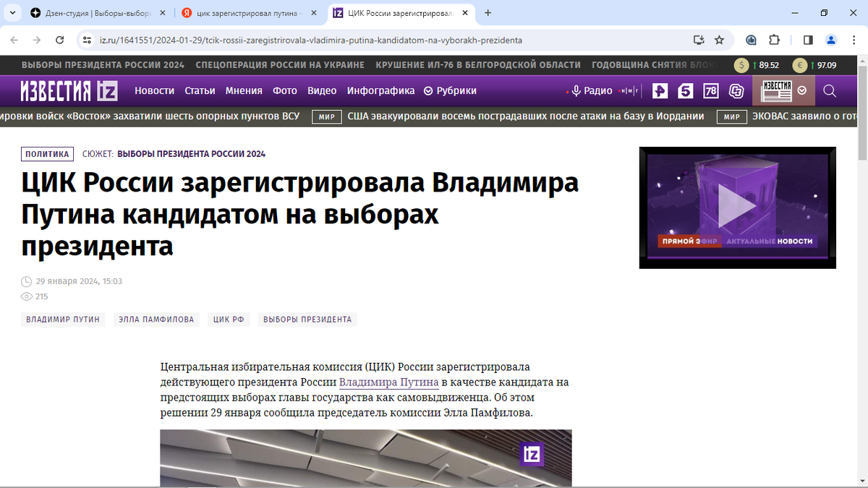Viewport: 868px width, 488px height.
Task: Open Спецоперация России на Украине topic
Action: pos(280,65)
